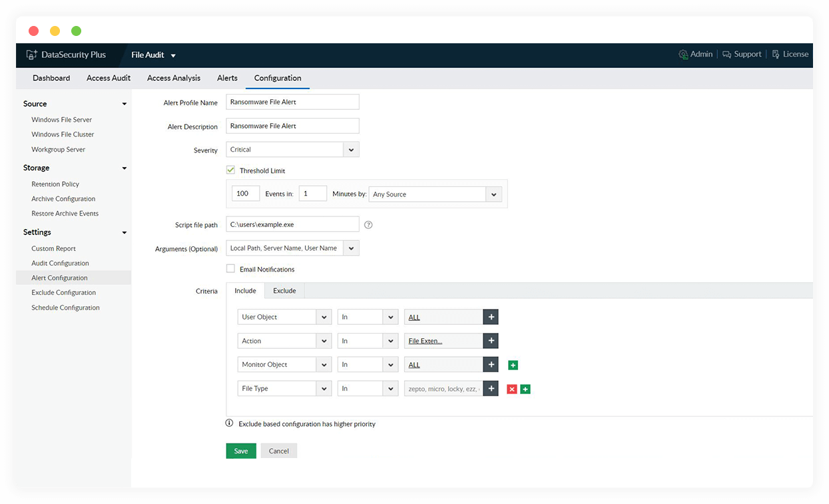The image size is (829, 504).
Task: Cancel the alert configuration changes
Action: pos(278,451)
